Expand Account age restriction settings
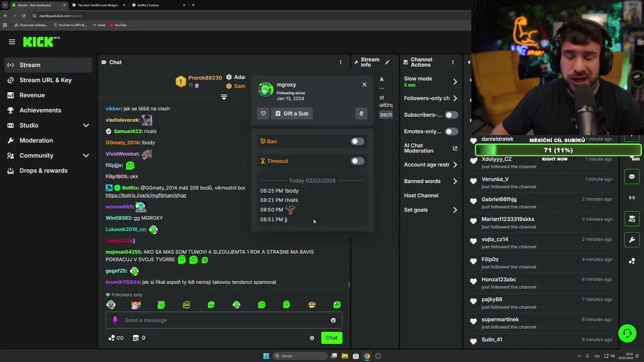Image resolution: width=644 pixels, height=362 pixels. pos(455,164)
